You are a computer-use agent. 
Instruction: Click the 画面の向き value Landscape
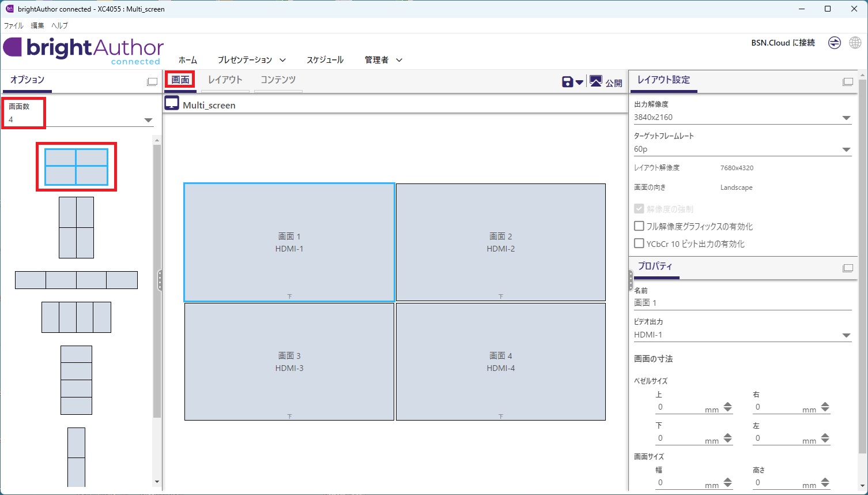(x=736, y=187)
